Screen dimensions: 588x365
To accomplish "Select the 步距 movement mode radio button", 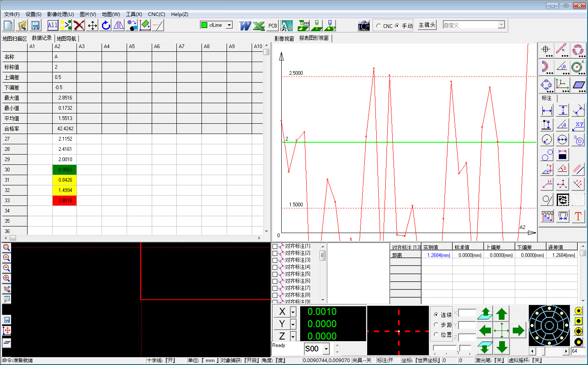I will click(436, 325).
